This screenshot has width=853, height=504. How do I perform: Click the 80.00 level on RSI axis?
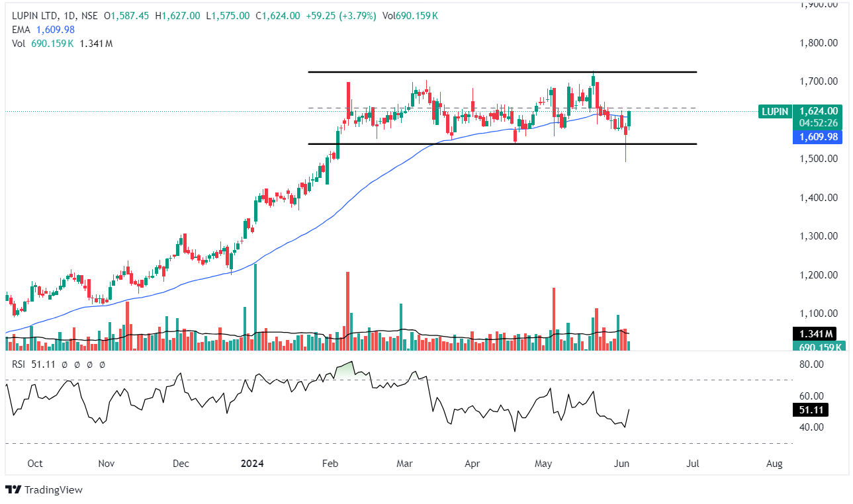point(810,364)
